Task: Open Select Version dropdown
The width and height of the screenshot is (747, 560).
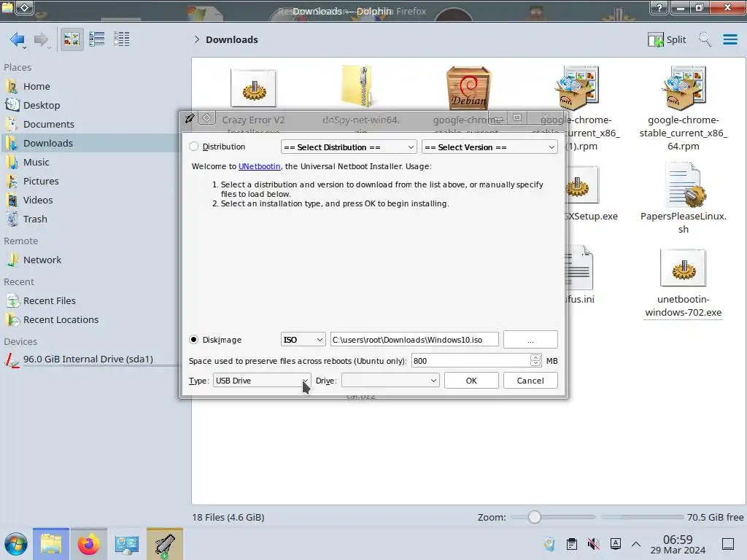Action: coord(489,147)
